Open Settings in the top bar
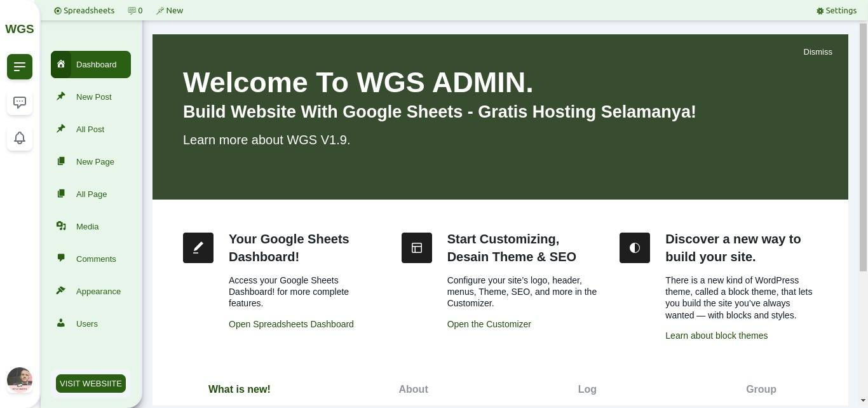 [x=836, y=10]
